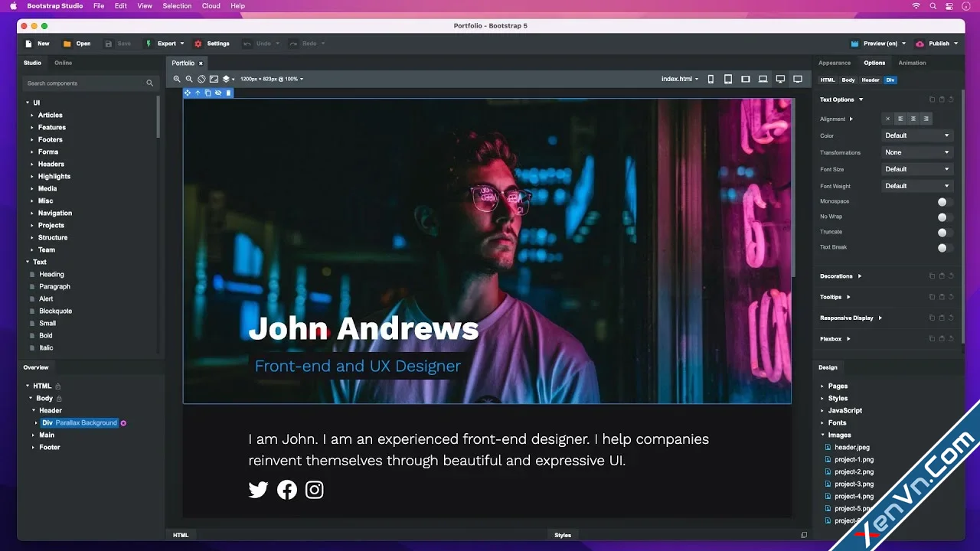Switch to the Appearance tab

(x=835, y=63)
